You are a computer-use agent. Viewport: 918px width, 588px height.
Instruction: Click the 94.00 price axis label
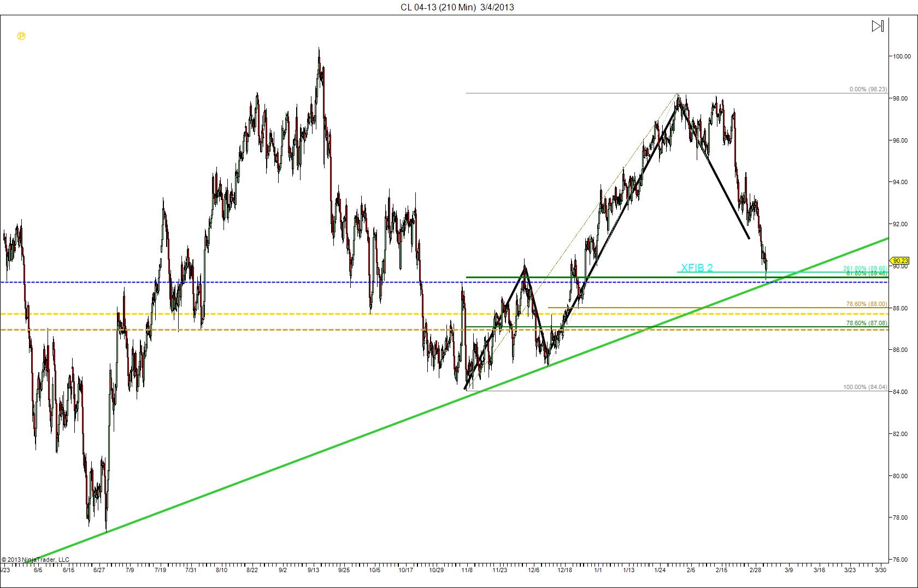(900, 182)
